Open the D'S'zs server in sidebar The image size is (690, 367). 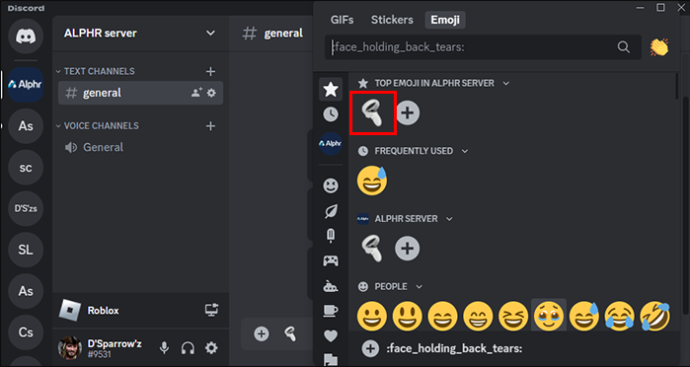coord(26,209)
